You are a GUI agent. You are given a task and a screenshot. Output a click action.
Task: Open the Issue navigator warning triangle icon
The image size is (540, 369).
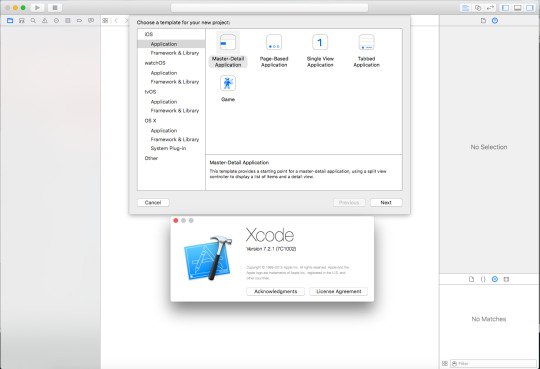[x=45, y=21]
